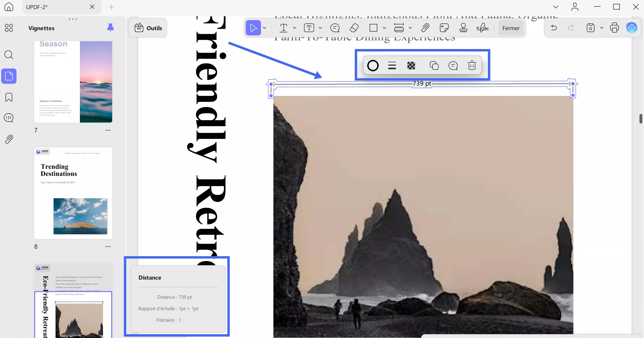
Task: Click the Fermer button
Action: point(511,28)
